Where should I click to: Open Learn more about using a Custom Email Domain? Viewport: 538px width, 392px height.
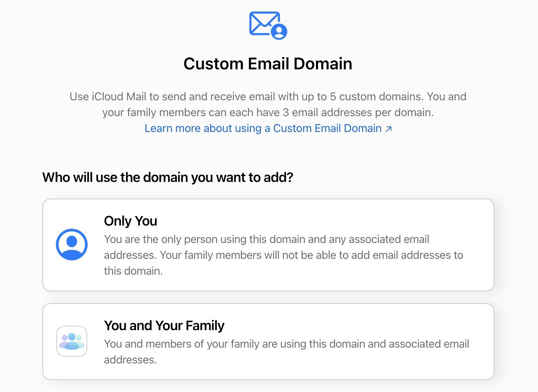(264, 128)
